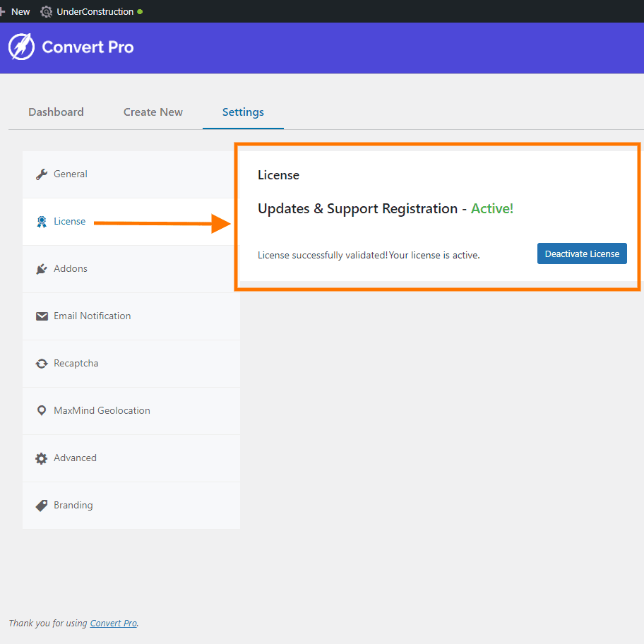Viewport: 644px width, 644px height.
Task: Click the General wrench icon
Action: pyautogui.click(x=42, y=174)
